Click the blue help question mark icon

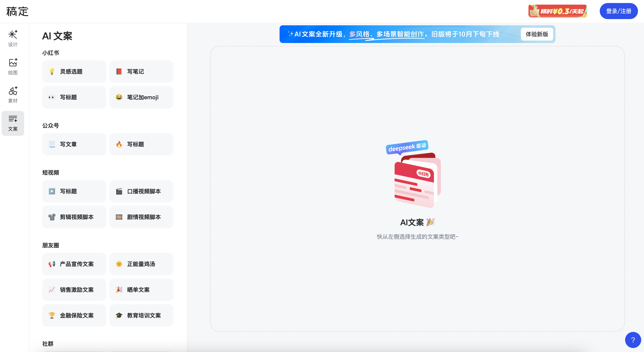point(633,340)
